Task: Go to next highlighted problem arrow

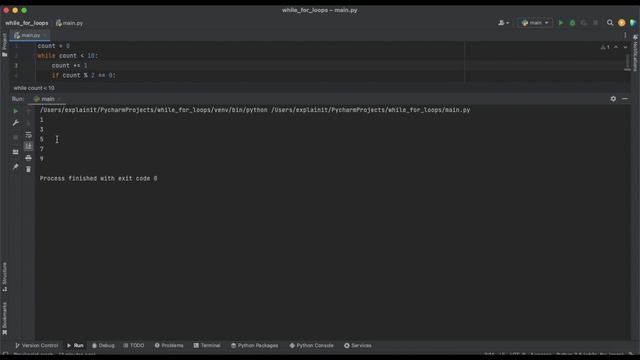Action: point(625,47)
